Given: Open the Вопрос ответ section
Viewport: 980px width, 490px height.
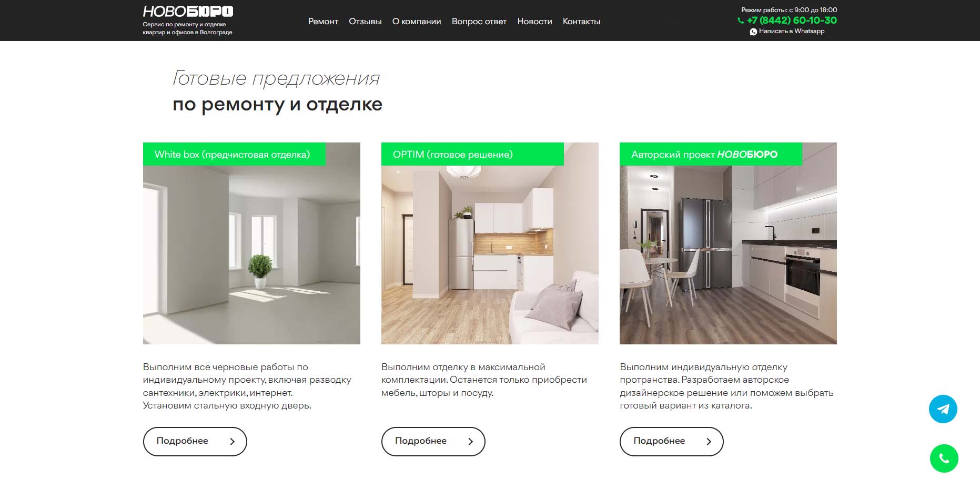Looking at the screenshot, I should tap(479, 22).
